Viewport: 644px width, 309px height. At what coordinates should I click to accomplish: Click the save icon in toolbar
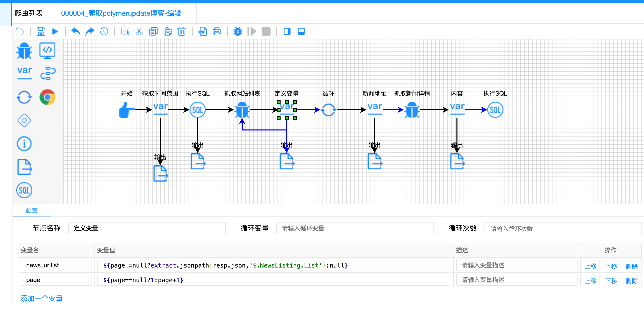41,32
